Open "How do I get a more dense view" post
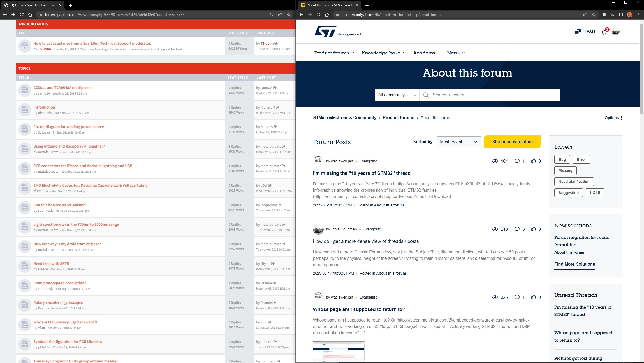The width and height of the screenshot is (644, 363). click(x=366, y=241)
